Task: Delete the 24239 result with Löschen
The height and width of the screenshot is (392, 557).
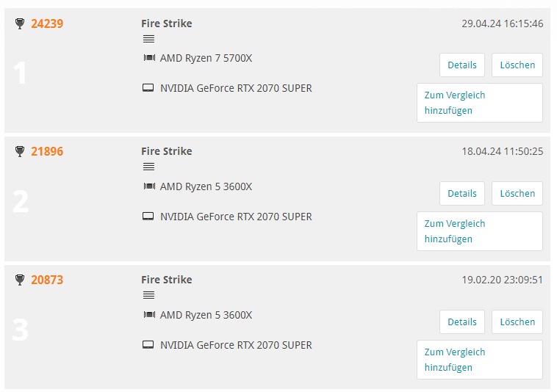Action: pyautogui.click(x=517, y=65)
